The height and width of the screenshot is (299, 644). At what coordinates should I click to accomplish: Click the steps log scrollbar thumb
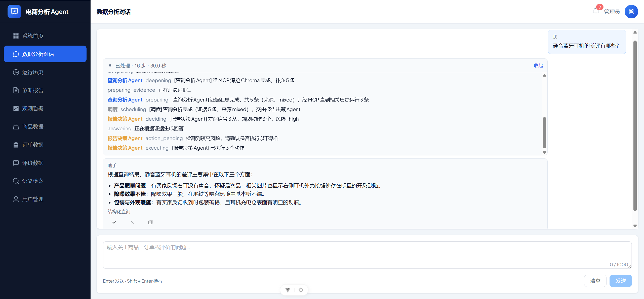544,132
